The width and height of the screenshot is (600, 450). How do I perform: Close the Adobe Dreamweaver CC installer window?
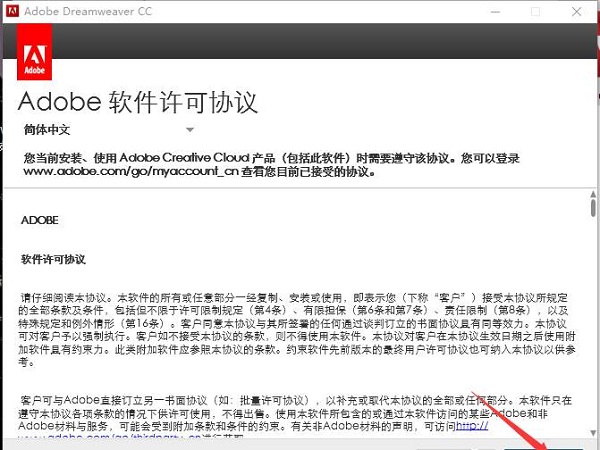577,11
